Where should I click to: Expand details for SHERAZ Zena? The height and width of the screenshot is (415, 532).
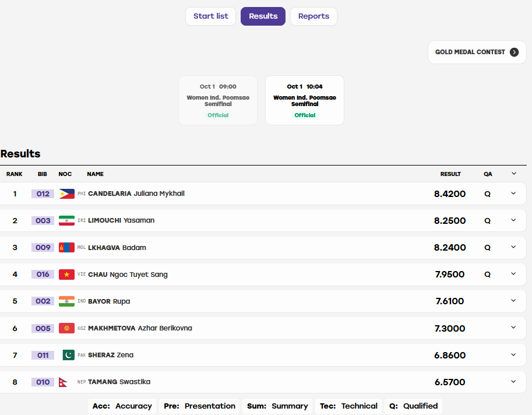click(513, 354)
